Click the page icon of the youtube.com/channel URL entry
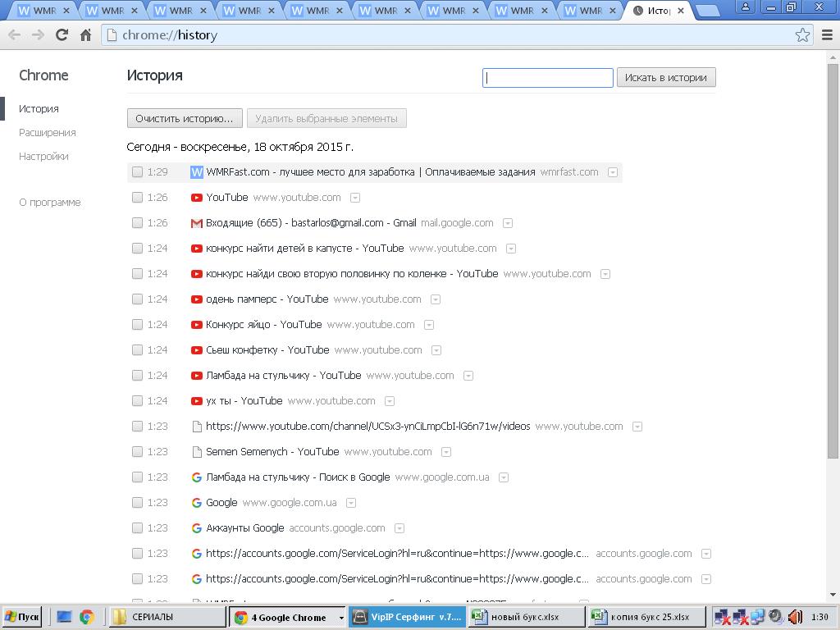 click(197, 427)
